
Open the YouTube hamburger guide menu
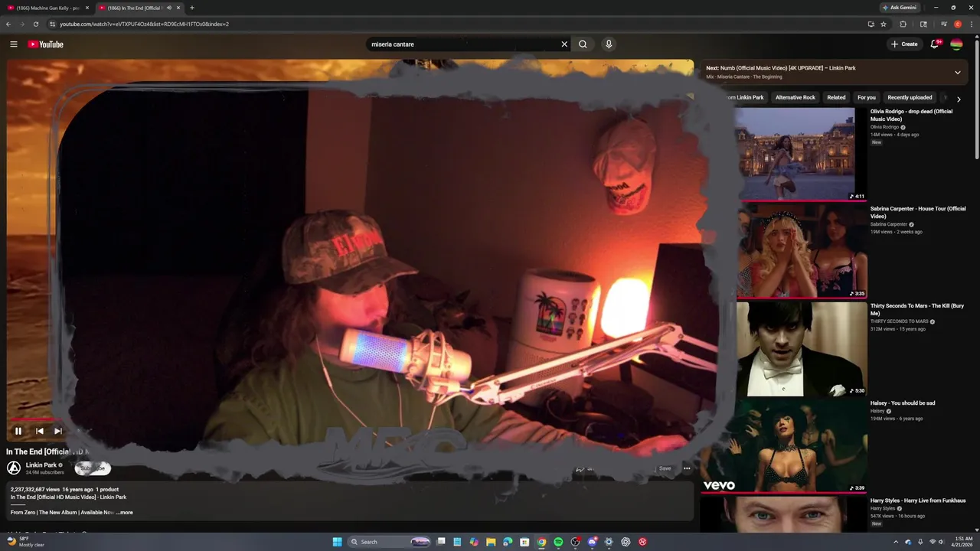coord(13,44)
